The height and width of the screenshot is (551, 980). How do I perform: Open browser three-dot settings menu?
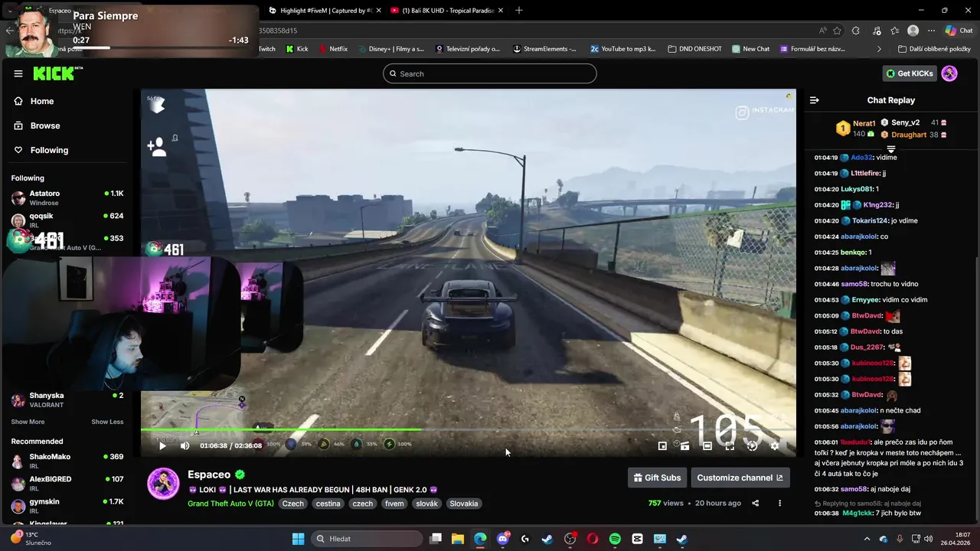[931, 31]
